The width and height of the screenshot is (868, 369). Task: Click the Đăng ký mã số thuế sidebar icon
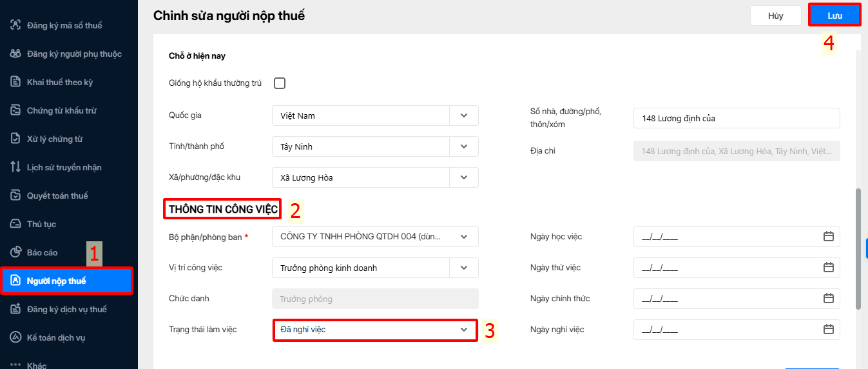16,25
